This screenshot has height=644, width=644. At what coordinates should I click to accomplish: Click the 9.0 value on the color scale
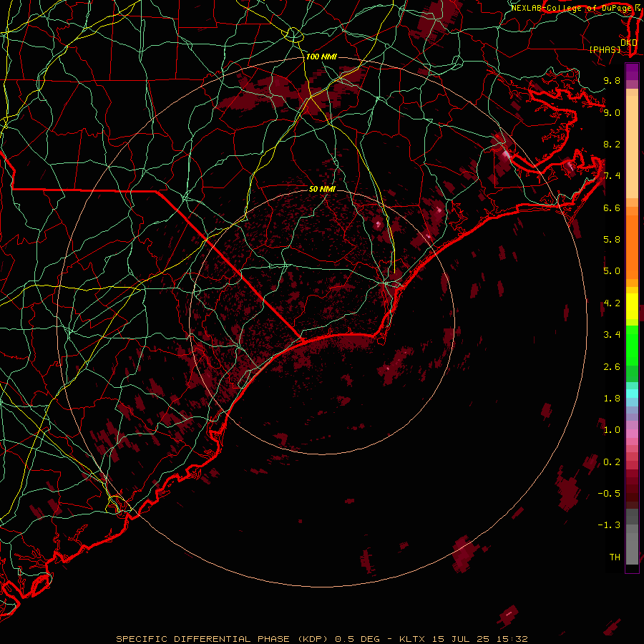coord(612,112)
